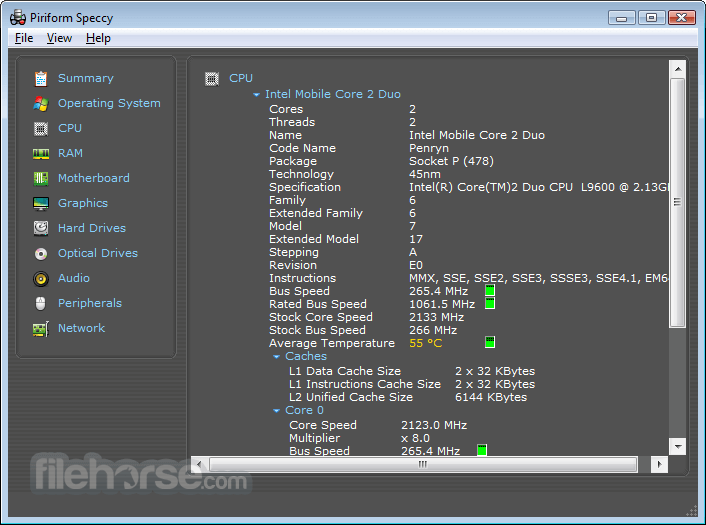Click the Optical Drives disc icon
706x525 pixels.
point(41,254)
